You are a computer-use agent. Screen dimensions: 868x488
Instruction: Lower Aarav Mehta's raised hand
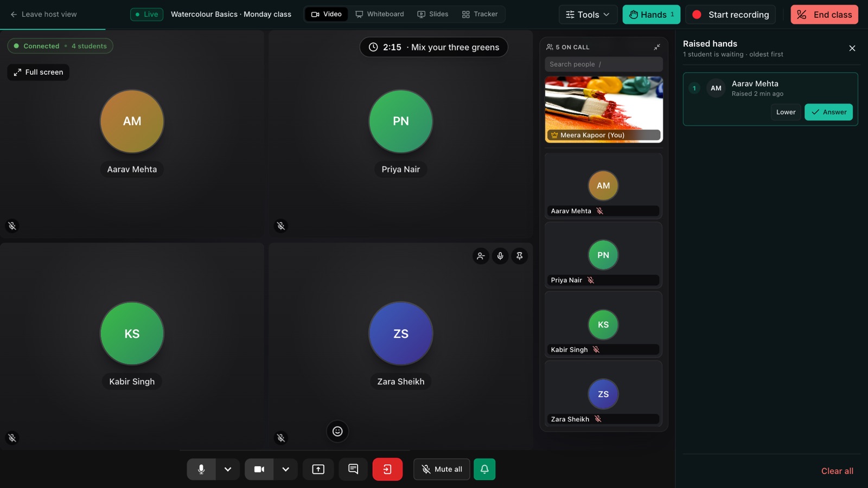coord(786,112)
